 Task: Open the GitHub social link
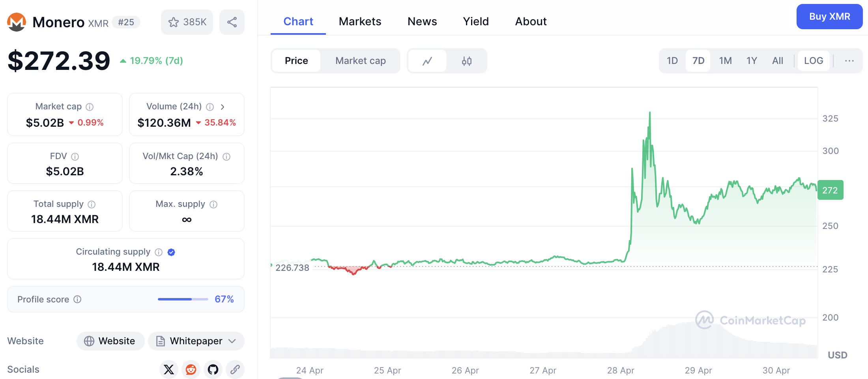[x=213, y=370]
